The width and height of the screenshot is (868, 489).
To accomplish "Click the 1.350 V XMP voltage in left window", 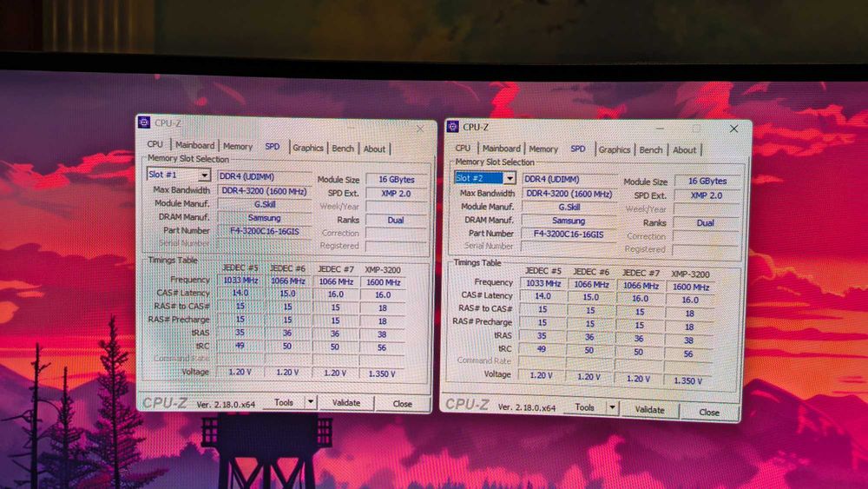I will (x=382, y=373).
